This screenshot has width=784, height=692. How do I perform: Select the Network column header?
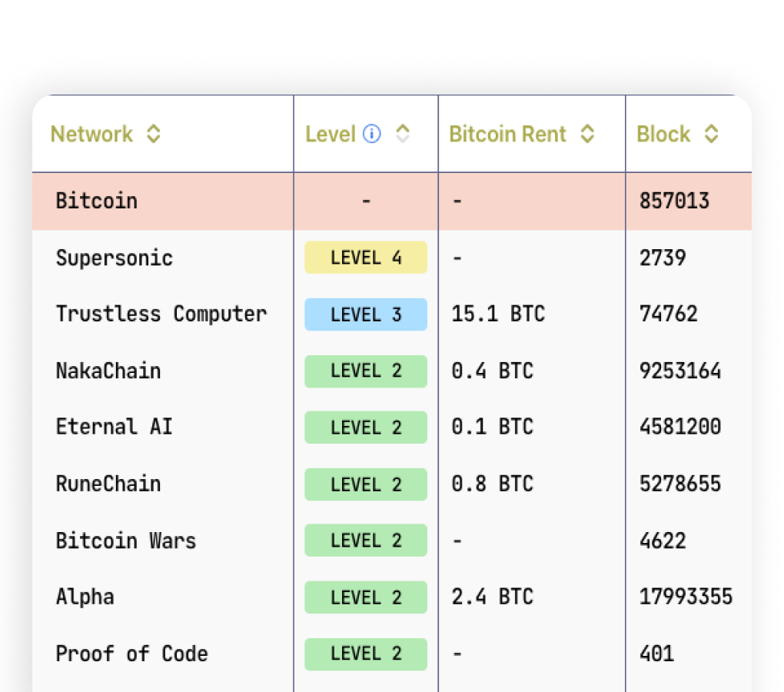(x=91, y=134)
